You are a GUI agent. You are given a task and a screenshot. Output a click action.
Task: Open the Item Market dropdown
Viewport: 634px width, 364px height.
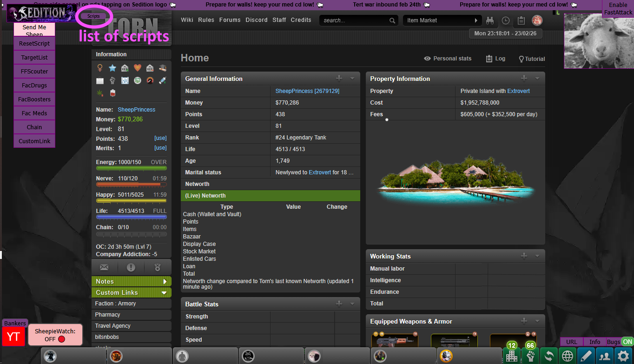click(x=442, y=20)
